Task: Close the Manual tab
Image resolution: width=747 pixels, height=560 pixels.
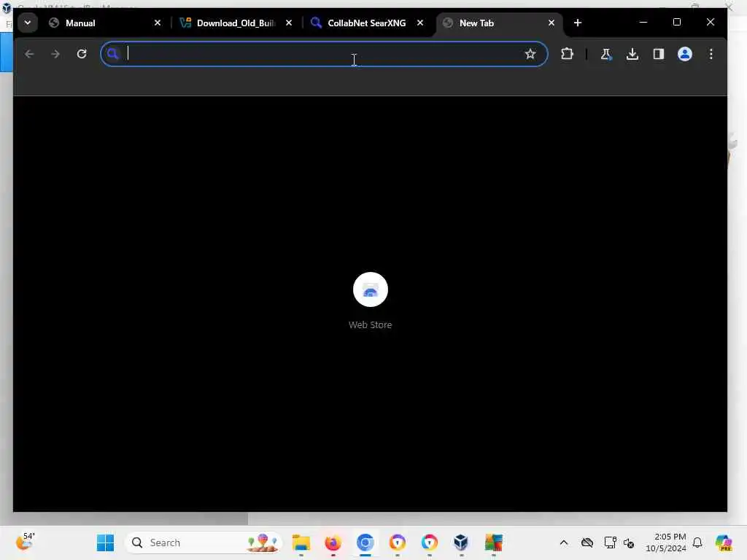Action: (158, 23)
